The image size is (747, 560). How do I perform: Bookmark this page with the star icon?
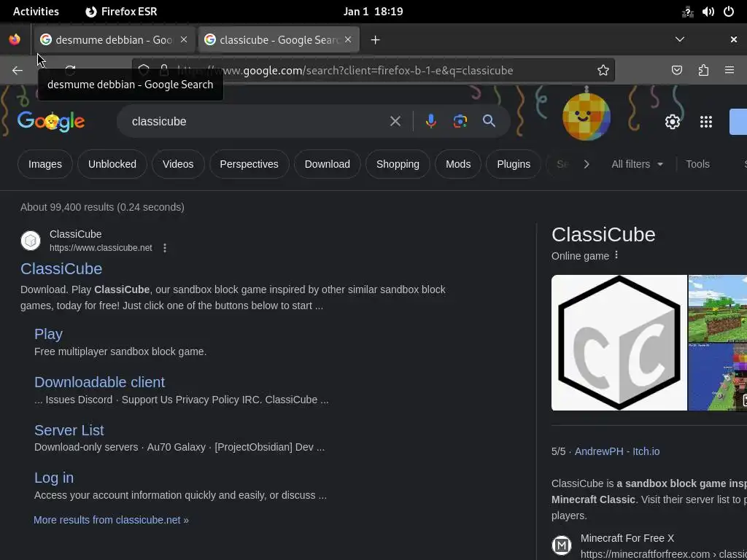point(603,71)
